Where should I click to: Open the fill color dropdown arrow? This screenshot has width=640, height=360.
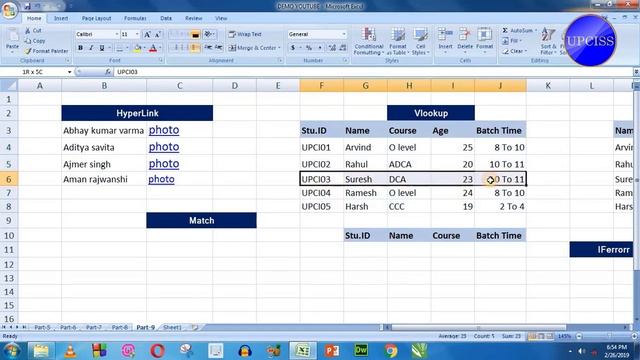(x=144, y=48)
